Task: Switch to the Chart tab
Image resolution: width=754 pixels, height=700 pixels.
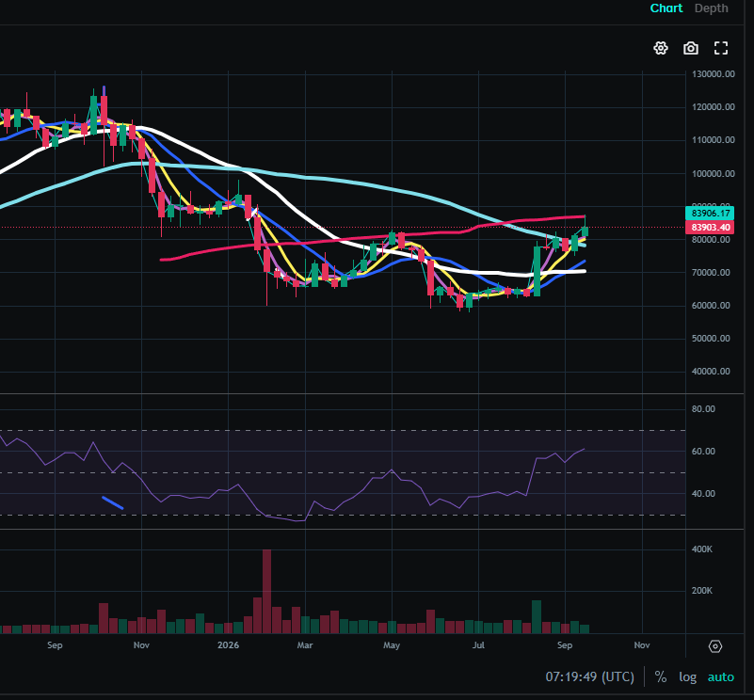Action: point(666,8)
